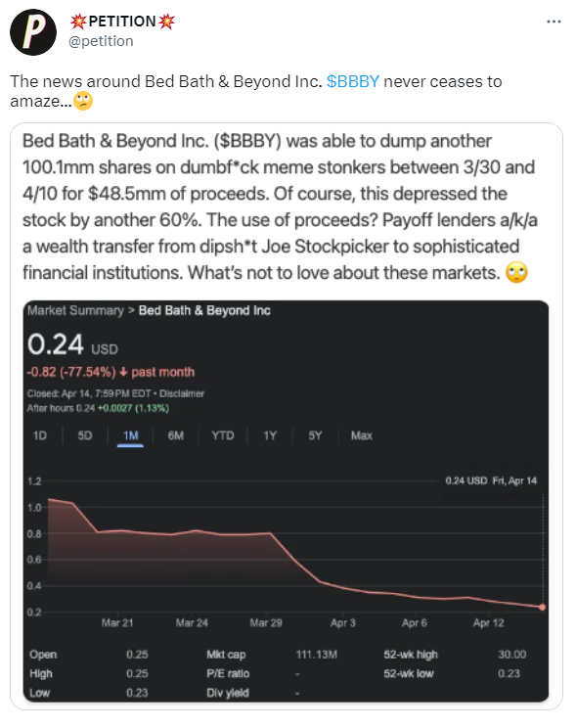The width and height of the screenshot is (576, 728).
Task: Click the rolling-eyes emoji in tweet text
Action: (83, 101)
